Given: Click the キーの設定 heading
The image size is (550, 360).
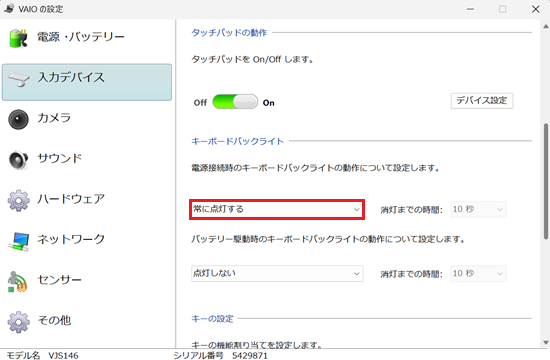Looking at the screenshot, I should coord(212,319).
